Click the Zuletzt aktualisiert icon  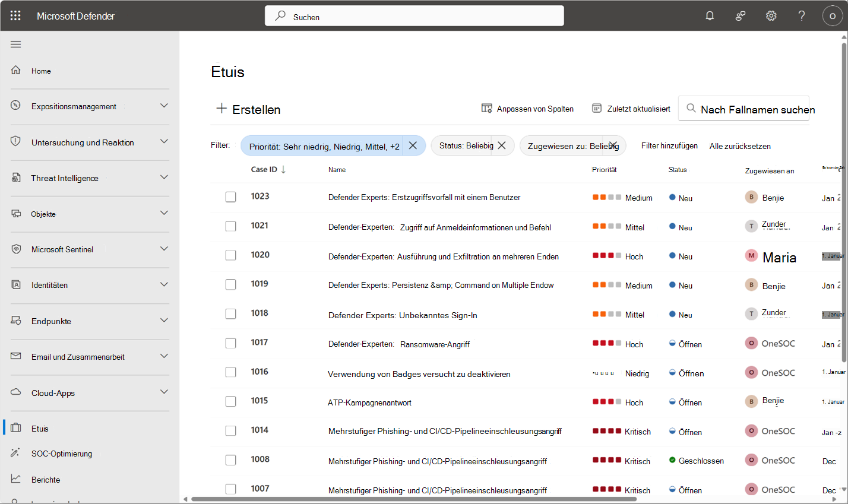point(597,108)
